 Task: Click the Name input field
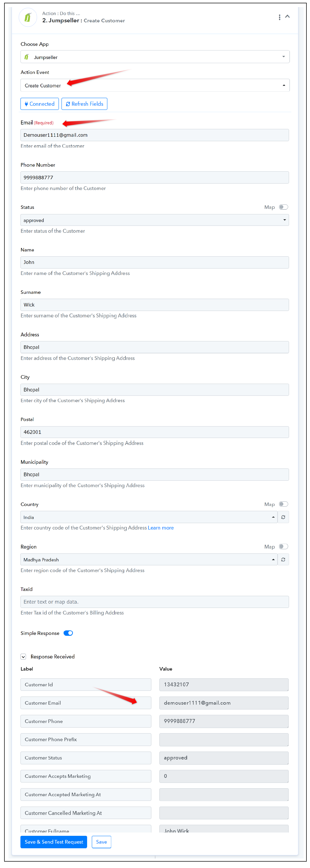coord(154,263)
